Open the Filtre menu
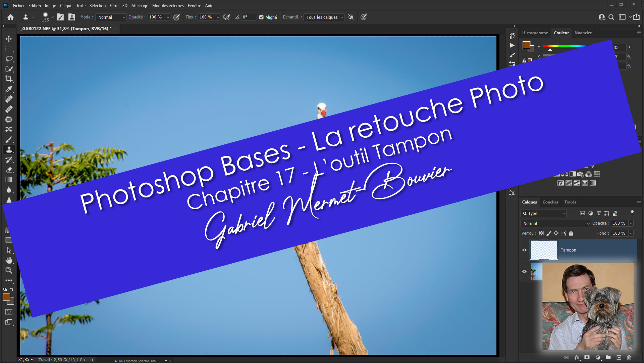644x363 pixels. (x=114, y=5)
